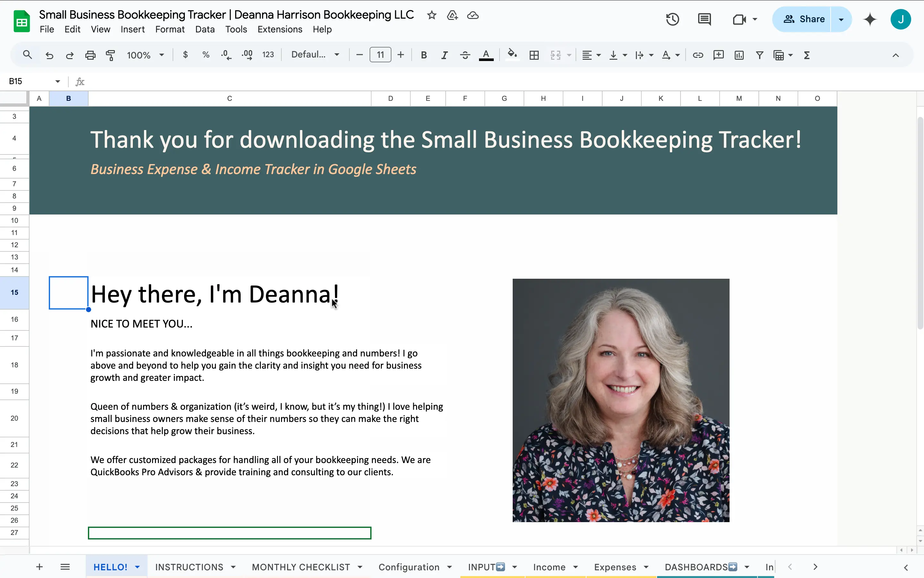Screen dimensions: 924x578
Task: Click the font size field
Action: click(x=380, y=55)
